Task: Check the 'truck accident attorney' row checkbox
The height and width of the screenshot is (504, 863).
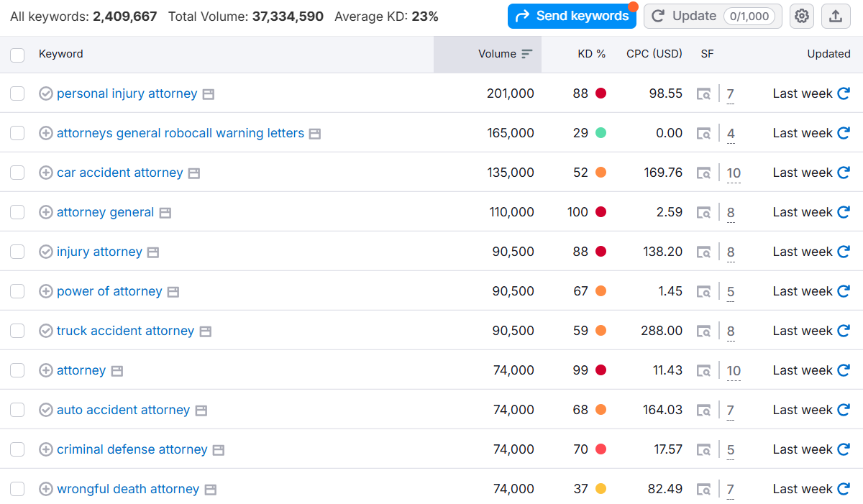Action: pyautogui.click(x=17, y=331)
